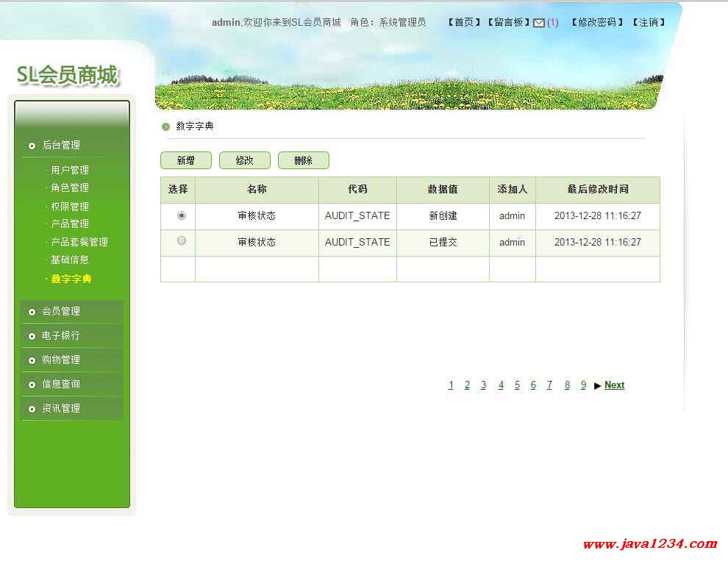Click the green bullet beside 数字字典 heading
The image size is (728, 561).
tap(165, 126)
